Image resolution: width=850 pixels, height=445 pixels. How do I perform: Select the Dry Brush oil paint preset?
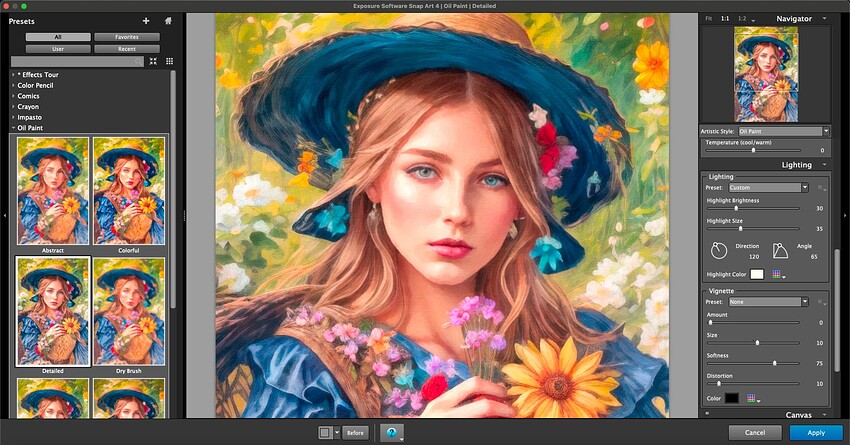129,312
